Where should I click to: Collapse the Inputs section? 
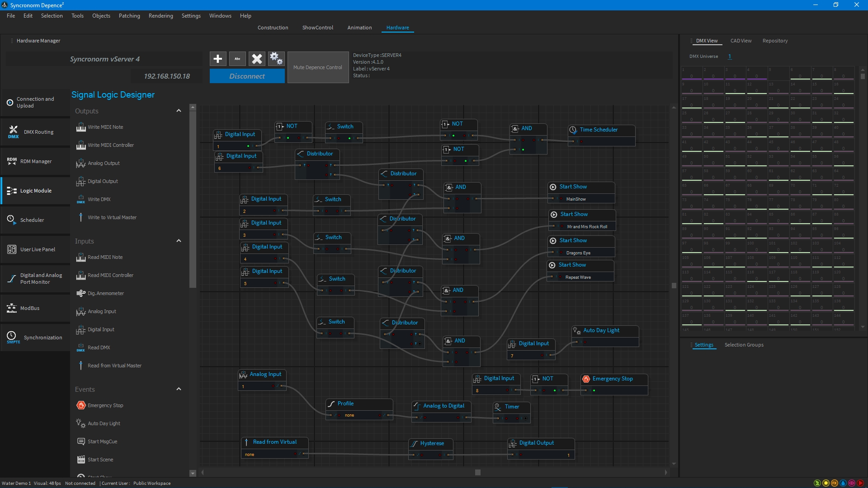[179, 241]
